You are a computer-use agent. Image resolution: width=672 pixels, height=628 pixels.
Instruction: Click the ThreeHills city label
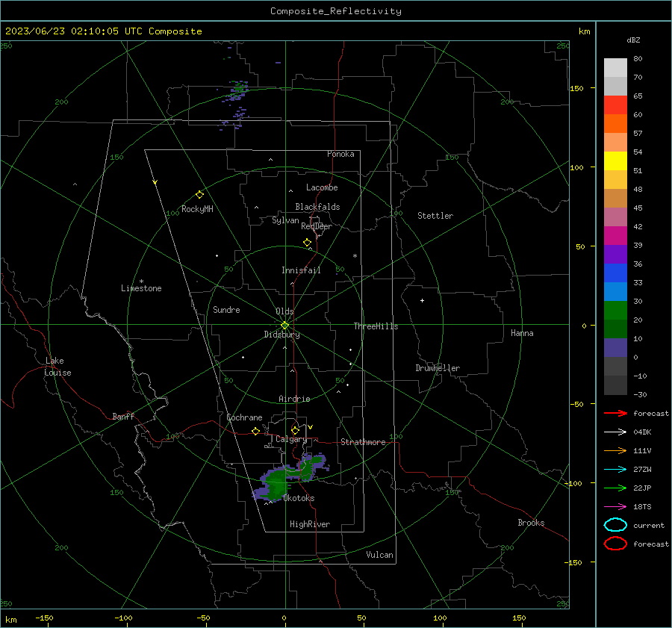[x=376, y=326]
